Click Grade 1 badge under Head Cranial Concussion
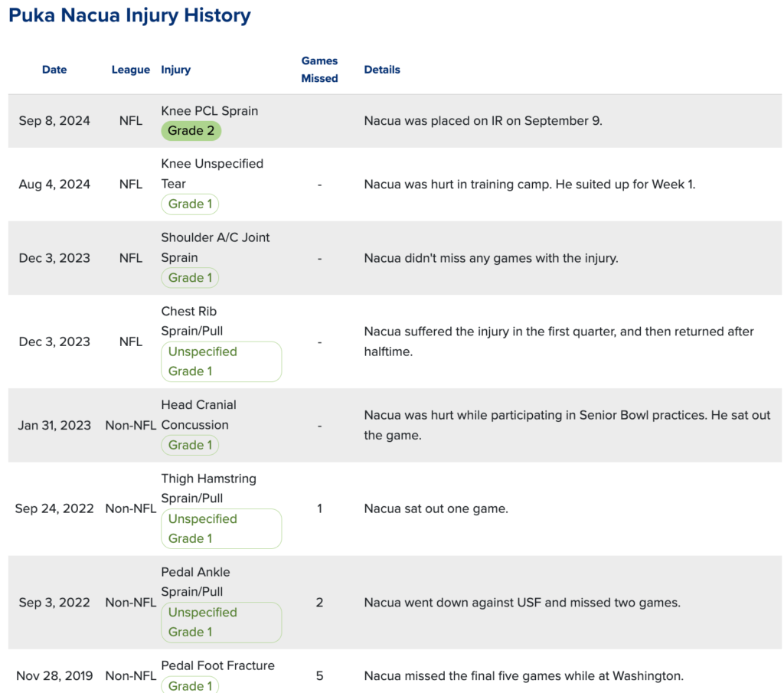The height and width of the screenshot is (693, 784). pos(190,445)
